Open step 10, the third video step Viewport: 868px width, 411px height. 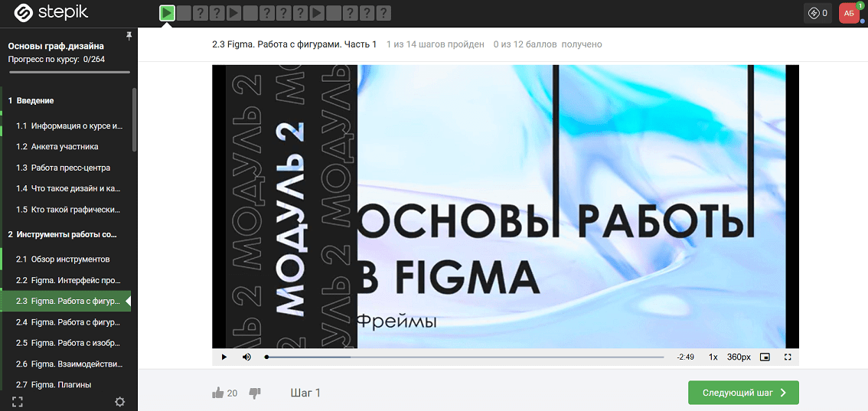317,13
